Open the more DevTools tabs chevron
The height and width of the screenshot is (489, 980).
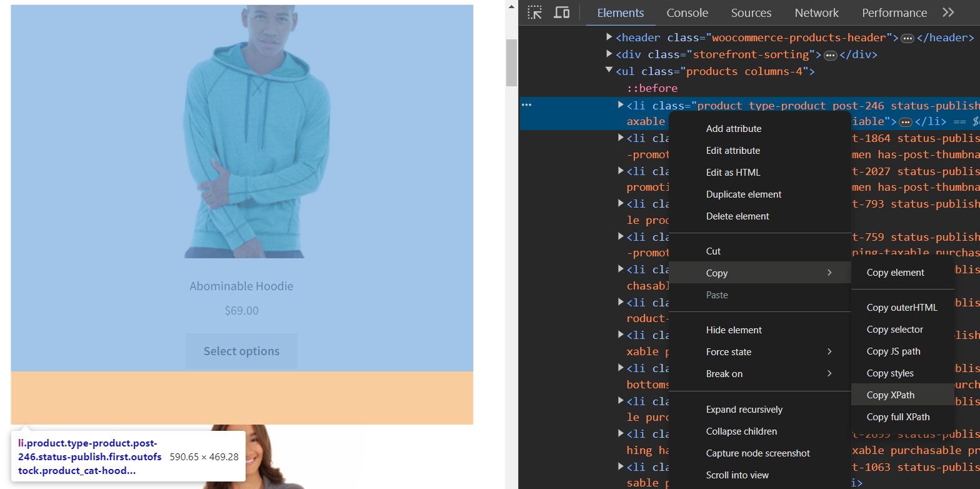948,13
